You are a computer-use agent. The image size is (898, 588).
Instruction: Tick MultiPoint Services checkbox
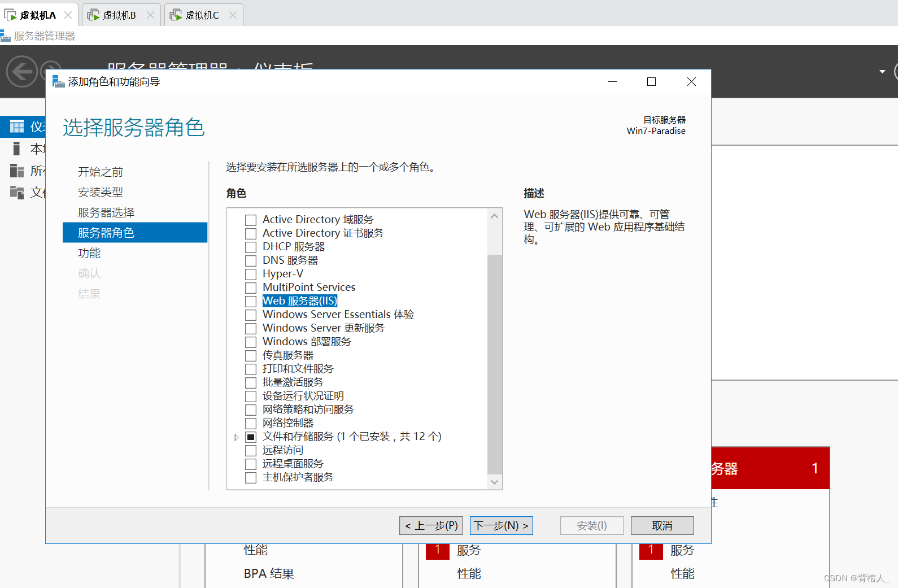(x=251, y=288)
